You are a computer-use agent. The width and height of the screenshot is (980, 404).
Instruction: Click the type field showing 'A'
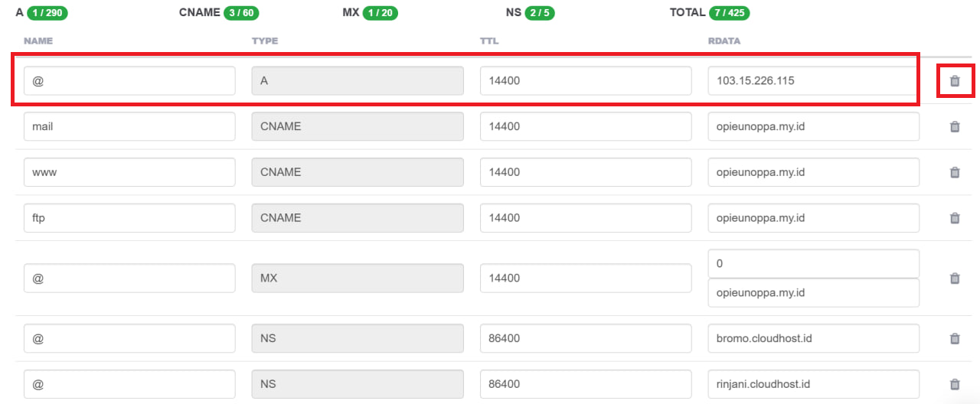pyautogui.click(x=358, y=80)
